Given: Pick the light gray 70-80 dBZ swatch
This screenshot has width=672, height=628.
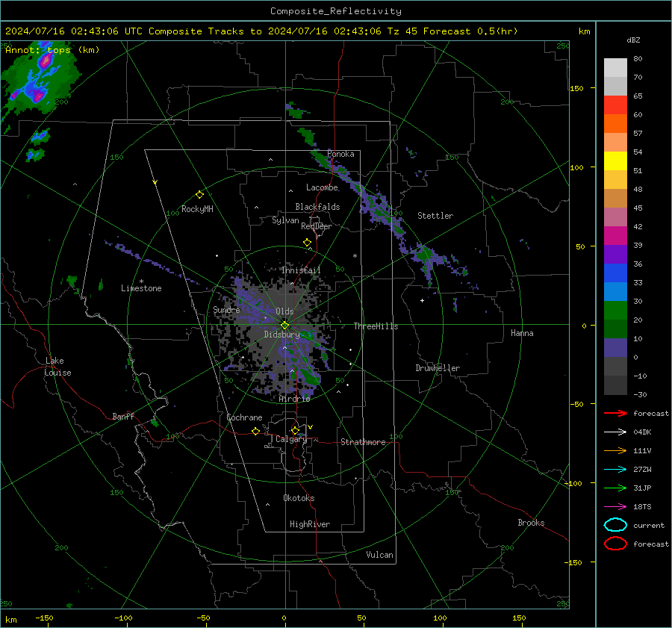Looking at the screenshot, I should 615,68.
